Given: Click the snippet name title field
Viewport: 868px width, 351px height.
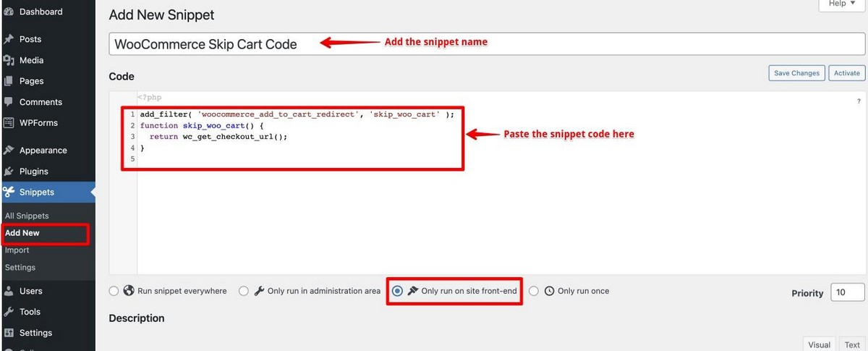Looking at the screenshot, I should point(487,44).
